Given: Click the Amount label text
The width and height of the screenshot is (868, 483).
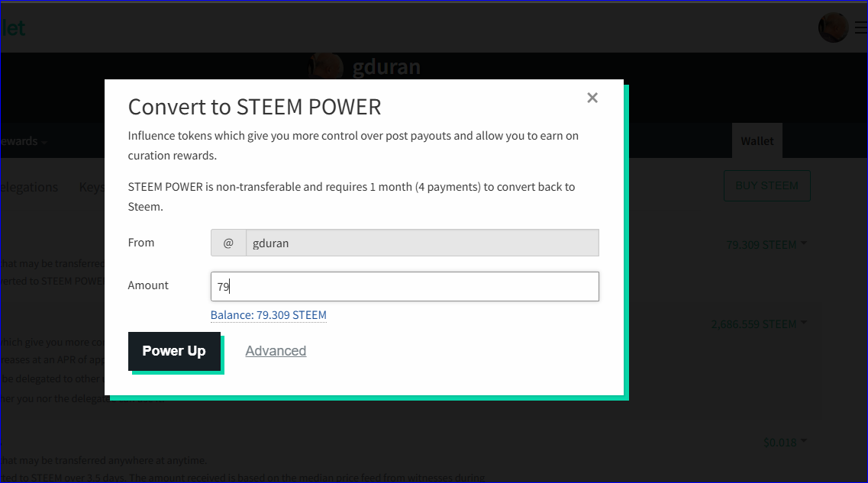Looking at the screenshot, I should [148, 285].
